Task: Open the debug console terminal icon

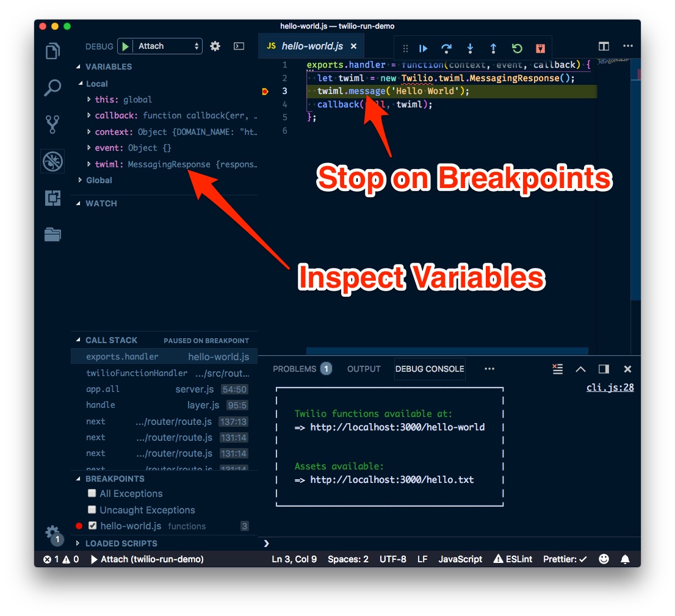Action: [239, 46]
